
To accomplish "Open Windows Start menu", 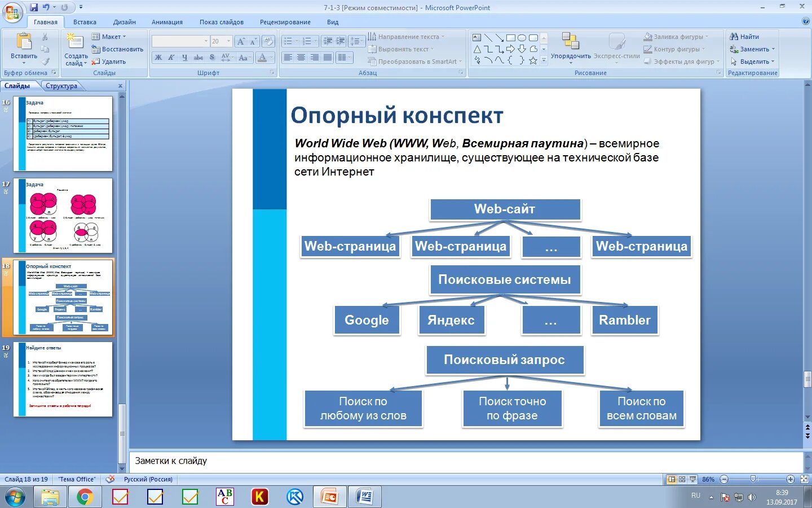I will 15,497.
